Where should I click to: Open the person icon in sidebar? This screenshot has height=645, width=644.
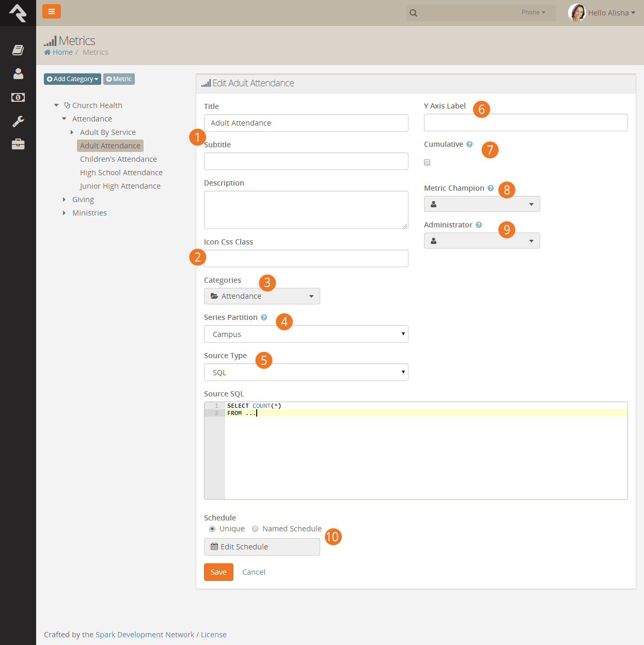(18, 73)
